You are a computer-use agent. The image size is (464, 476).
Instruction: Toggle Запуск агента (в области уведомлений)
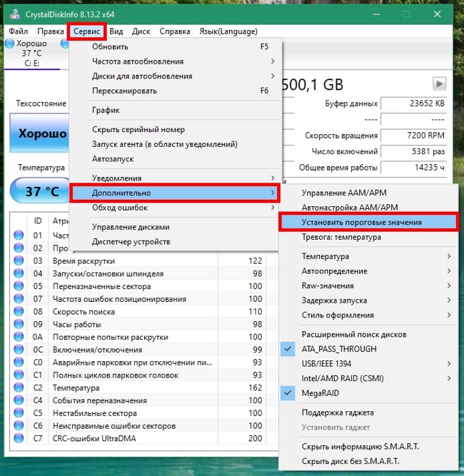click(174, 144)
